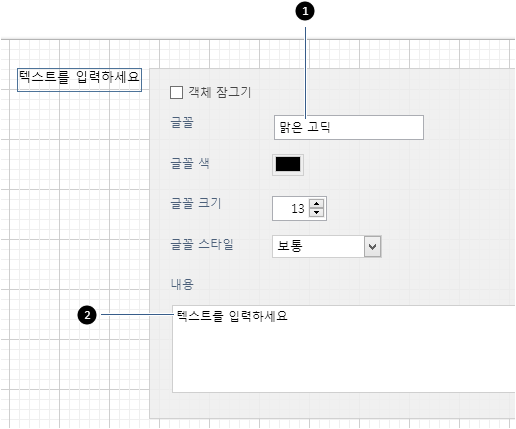516x429 pixels.
Task: Click the font size value 13
Action: point(297,209)
